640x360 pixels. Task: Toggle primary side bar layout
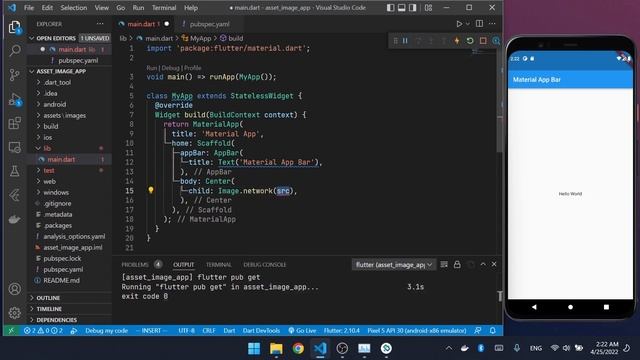391,8
